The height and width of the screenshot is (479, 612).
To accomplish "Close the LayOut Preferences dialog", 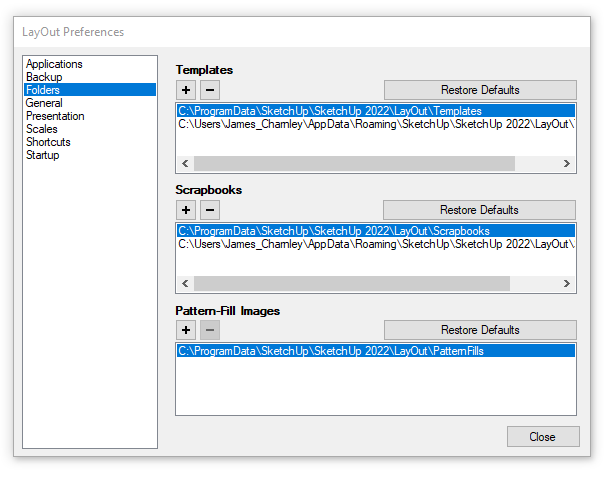I will (542, 437).
